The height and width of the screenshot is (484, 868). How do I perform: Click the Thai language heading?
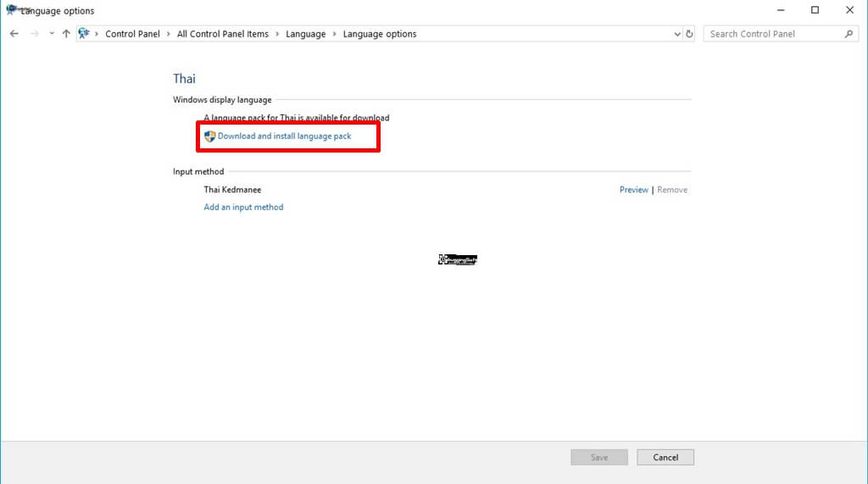point(184,79)
